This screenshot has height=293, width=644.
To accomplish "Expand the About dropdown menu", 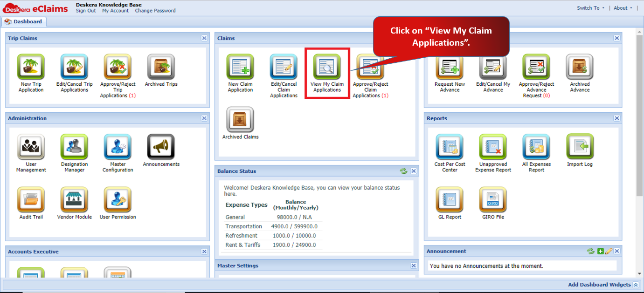I will [x=623, y=8].
